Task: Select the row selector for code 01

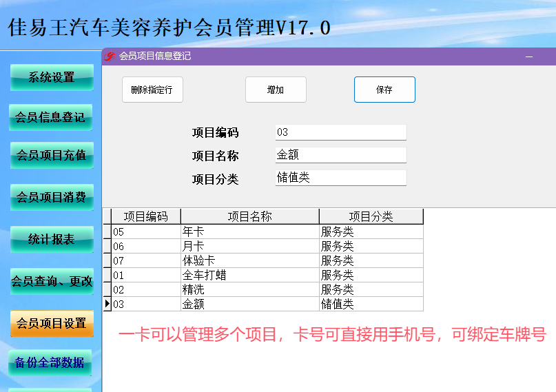Action: 107,275
